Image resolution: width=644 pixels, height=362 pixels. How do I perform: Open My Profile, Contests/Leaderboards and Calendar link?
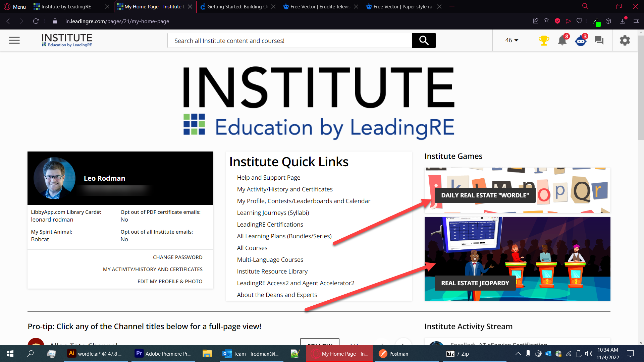(304, 201)
